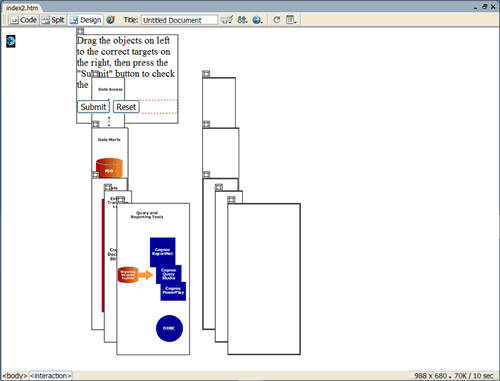The image size is (500, 381).
Task: Select the Query and Reporting Tools layer handle
Action: point(120,200)
